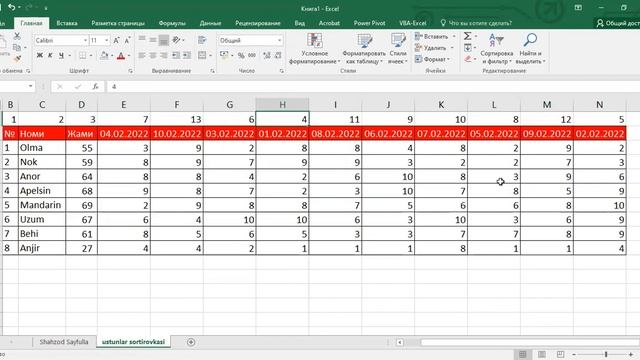Toggle bottom vertical alignment
The width and height of the screenshot is (640, 360).
pos(164,40)
